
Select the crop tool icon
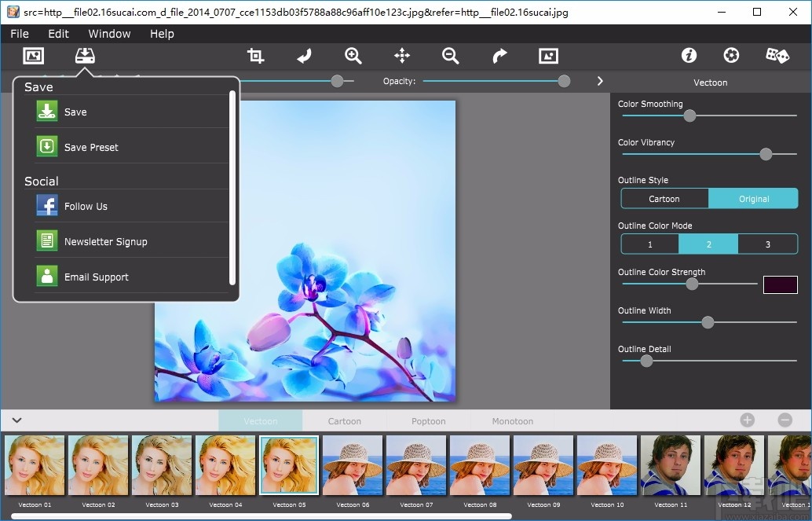click(255, 56)
